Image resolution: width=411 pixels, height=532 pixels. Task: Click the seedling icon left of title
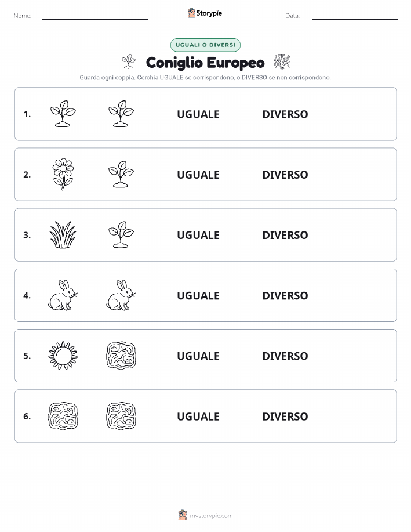pyautogui.click(x=129, y=61)
